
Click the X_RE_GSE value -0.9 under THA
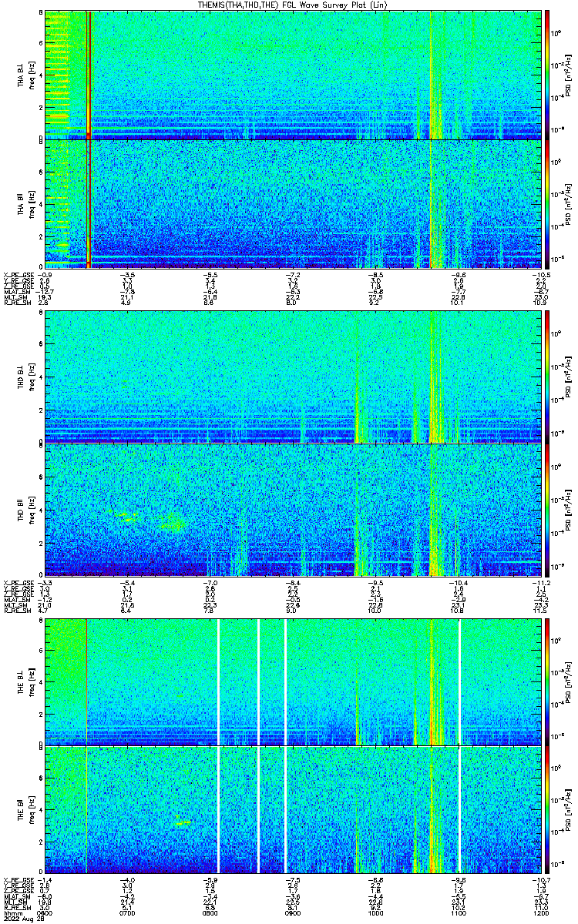45,273
